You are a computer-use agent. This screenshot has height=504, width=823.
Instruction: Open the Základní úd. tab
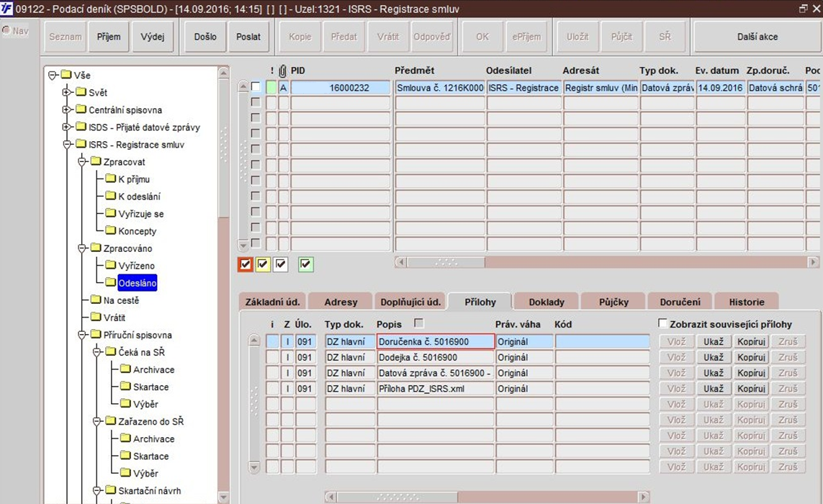pyautogui.click(x=272, y=302)
